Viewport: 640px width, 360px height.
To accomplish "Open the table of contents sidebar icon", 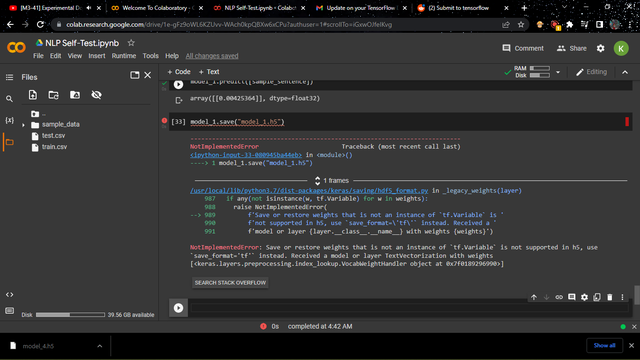I will click(9, 77).
